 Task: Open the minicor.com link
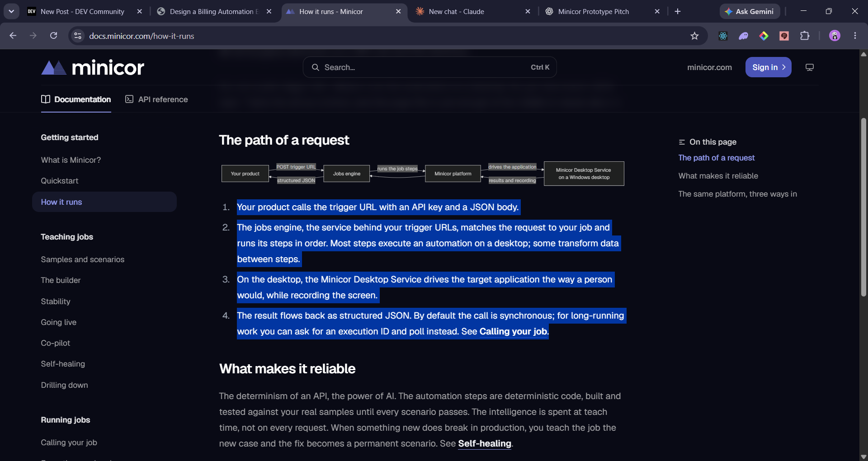(709, 67)
